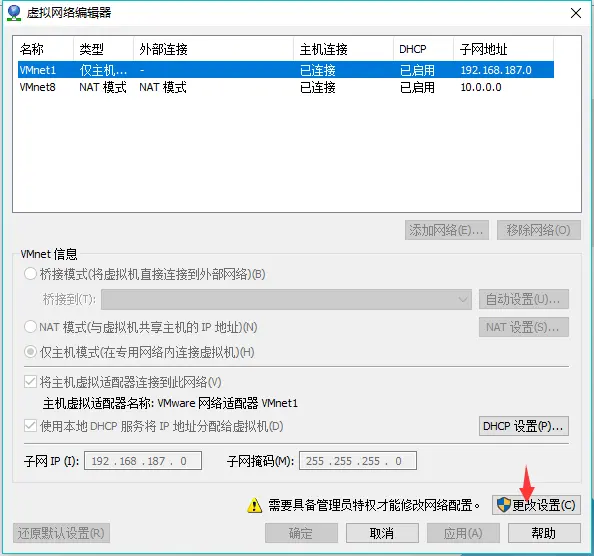The height and width of the screenshot is (556, 594).
Task: Click VMnet1 type cell 仅主机...
Action: tap(103, 70)
